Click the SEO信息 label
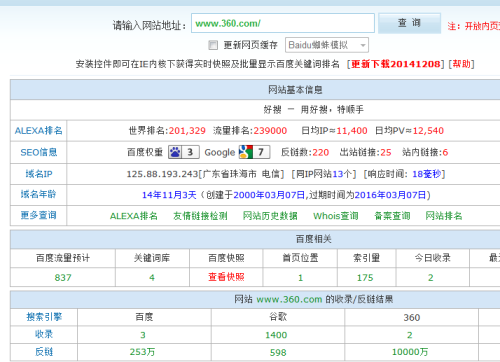 39,152
